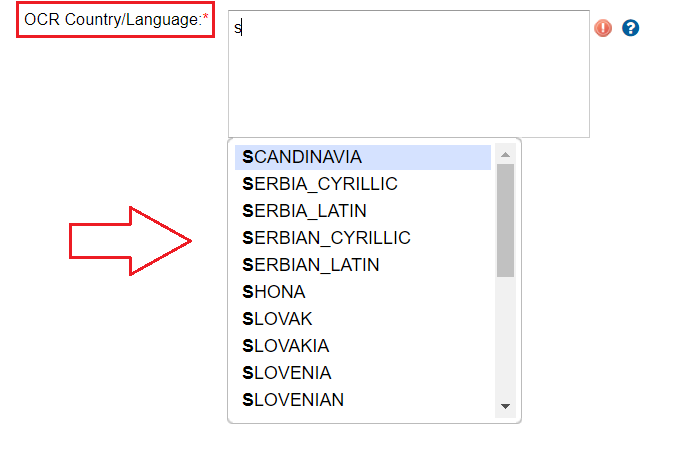The width and height of the screenshot is (685, 453).
Task: Select SLOVENIA from suggestions
Action: pyautogui.click(x=286, y=373)
